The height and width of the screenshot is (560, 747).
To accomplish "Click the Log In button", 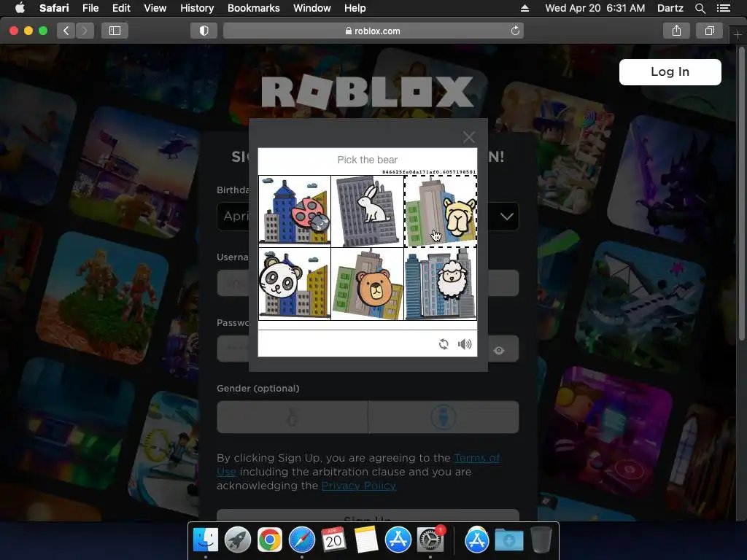I will [670, 72].
